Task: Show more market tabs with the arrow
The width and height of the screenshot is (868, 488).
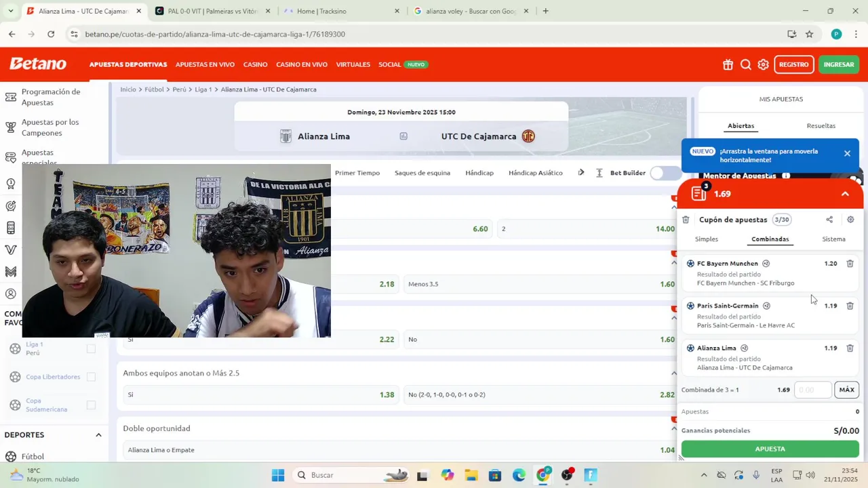Action: tap(581, 173)
